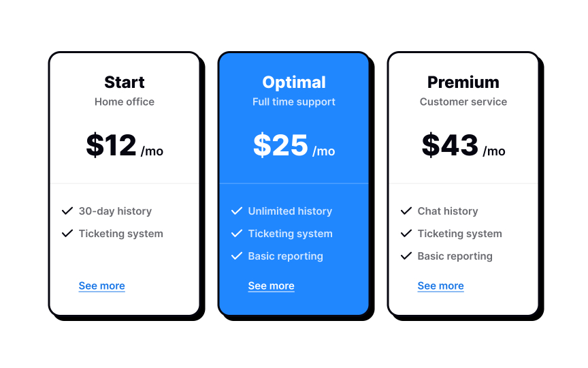Viewport: 588px width, 368px height.
Task: Click checkmark beside 30-day history
Action: (x=67, y=211)
